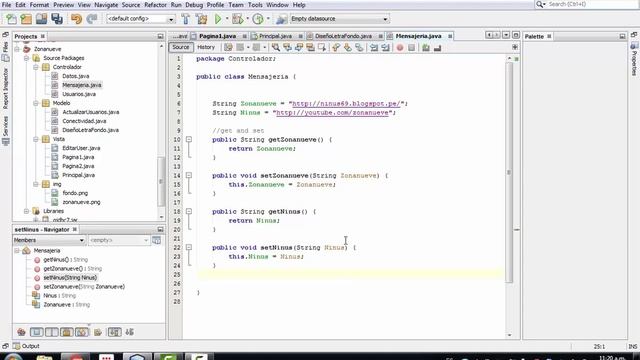The height and width of the screenshot is (360, 640).
Task: Click the red Start Macro Recording icon
Action: [400, 48]
